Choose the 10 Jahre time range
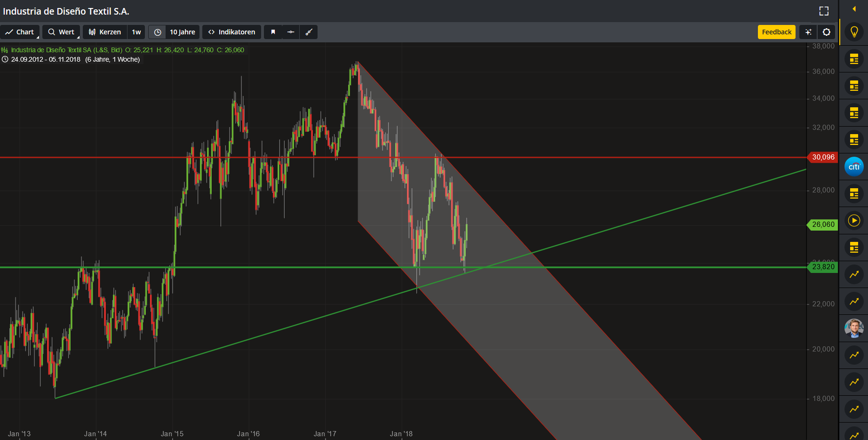This screenshot has height=440, width=868. pos(183,32)
